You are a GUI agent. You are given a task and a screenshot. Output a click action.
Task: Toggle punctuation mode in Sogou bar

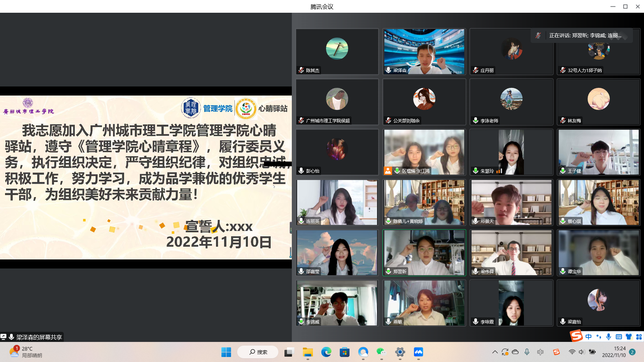click(x=599, y=337)
